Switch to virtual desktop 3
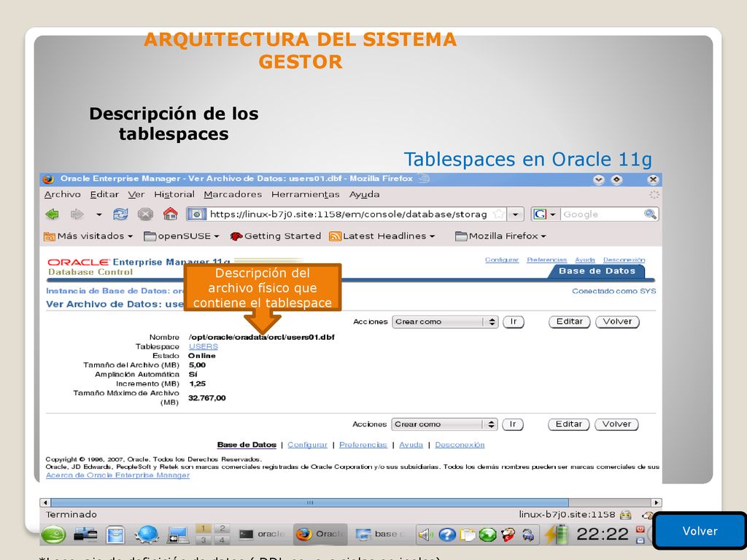Screen dimensions: 747x560 [203, 540]
